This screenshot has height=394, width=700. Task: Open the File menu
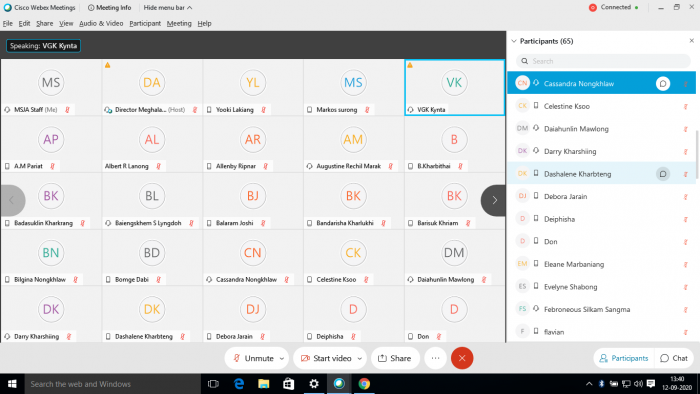8,23
